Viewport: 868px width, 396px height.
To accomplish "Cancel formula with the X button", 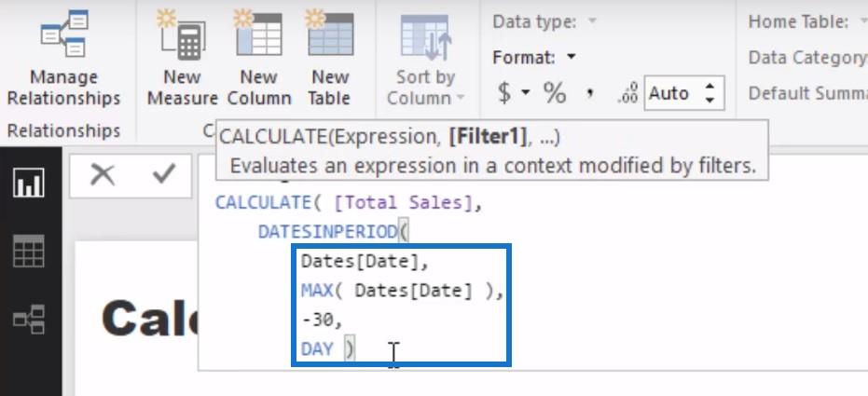I will click(x=102, y=175).
